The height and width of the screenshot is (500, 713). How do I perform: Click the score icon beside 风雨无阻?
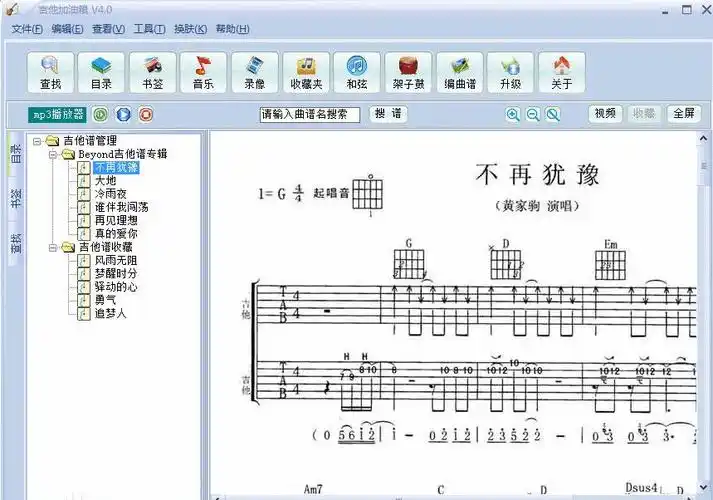84,260
